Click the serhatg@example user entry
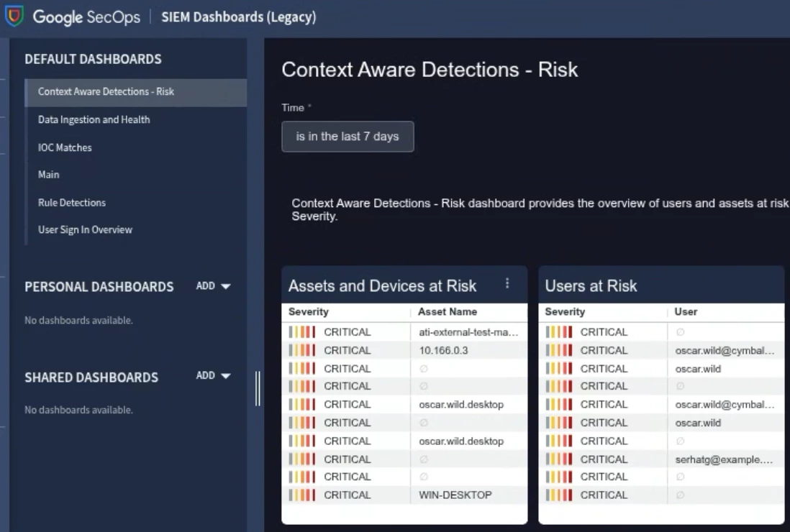The height and width of the screenshot is (532, 790). click(x=724, y=459)
